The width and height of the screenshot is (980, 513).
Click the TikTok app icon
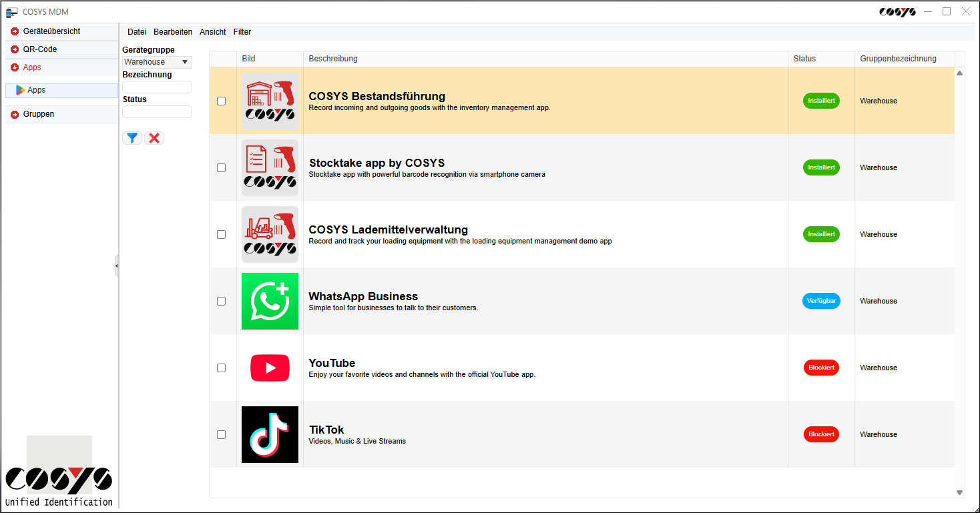[x=270, y=434]
